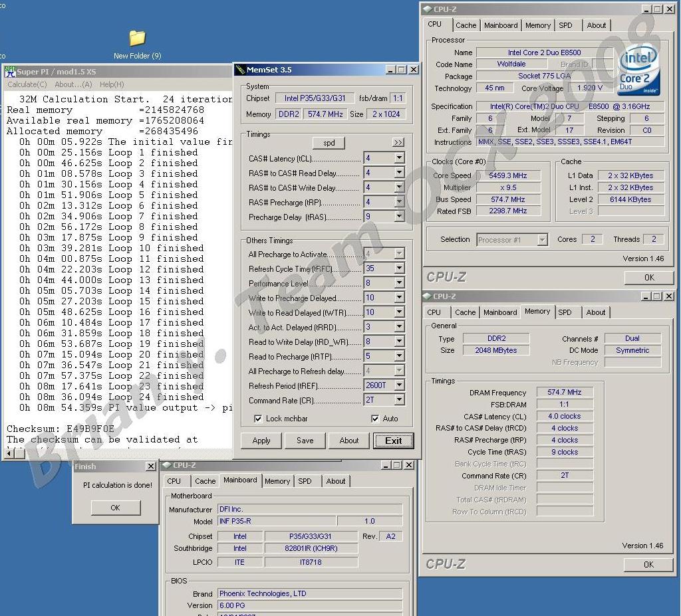Click the 2048 MBytes memory size field
Screen dimensions: 681x616
[x=496, y=350]
